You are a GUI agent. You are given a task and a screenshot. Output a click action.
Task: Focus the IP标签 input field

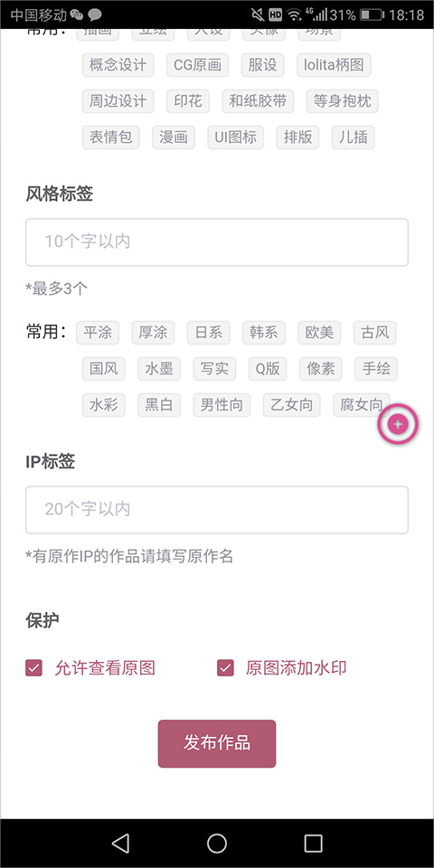pos(217,509)
